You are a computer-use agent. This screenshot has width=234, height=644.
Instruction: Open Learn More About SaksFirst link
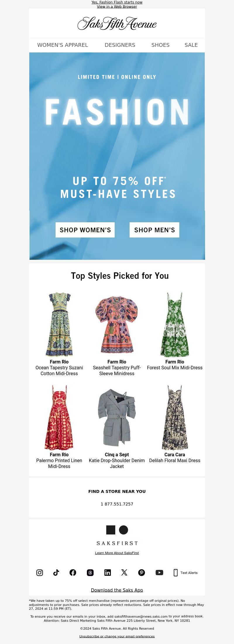click(117, 553)
